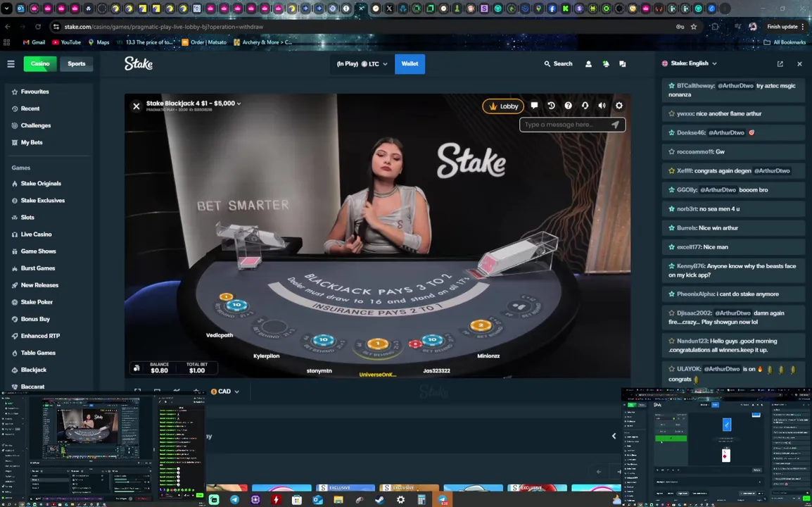Reload the browser page
The width and height of the screenshot is (812, 507).
pyautogui.click(x=38, y=27)
